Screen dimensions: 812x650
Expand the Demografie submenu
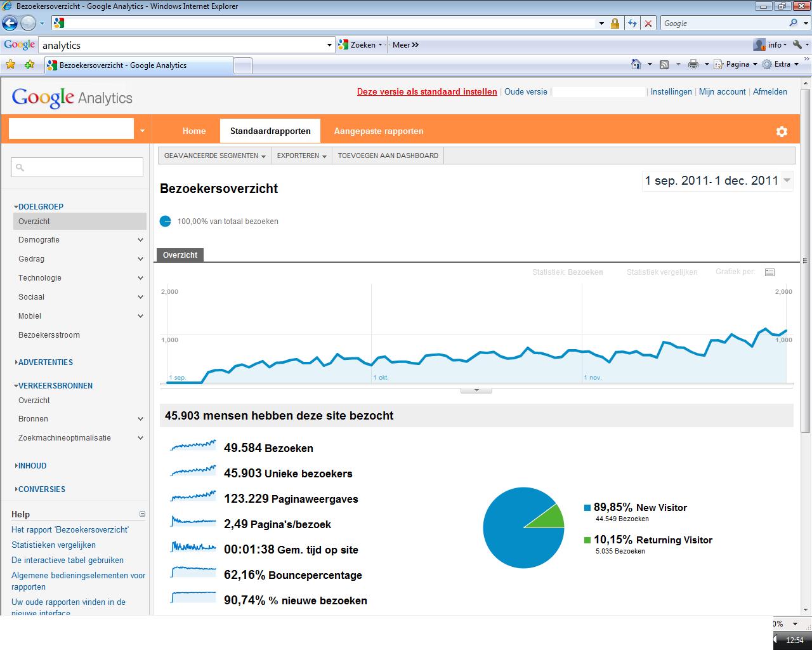pos(140,240)
